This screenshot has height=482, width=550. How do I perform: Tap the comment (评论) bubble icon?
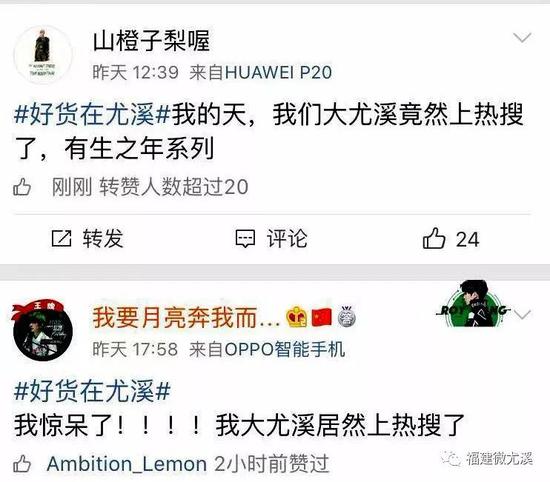coord(245,239)
